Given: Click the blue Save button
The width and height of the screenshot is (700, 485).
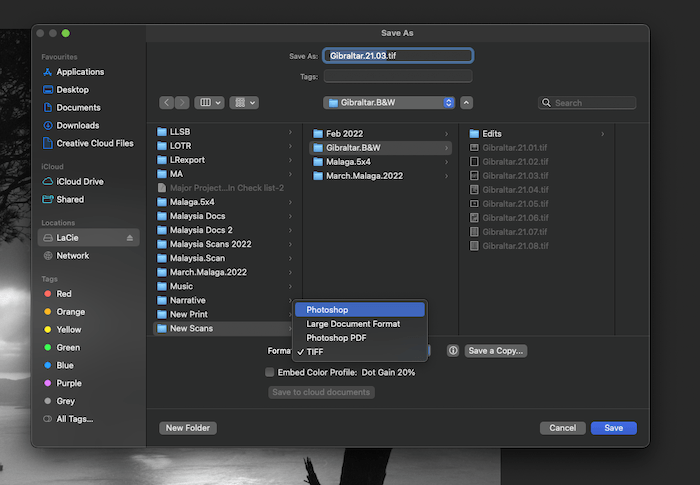Looking at the screenshot, I should point(614,428).
